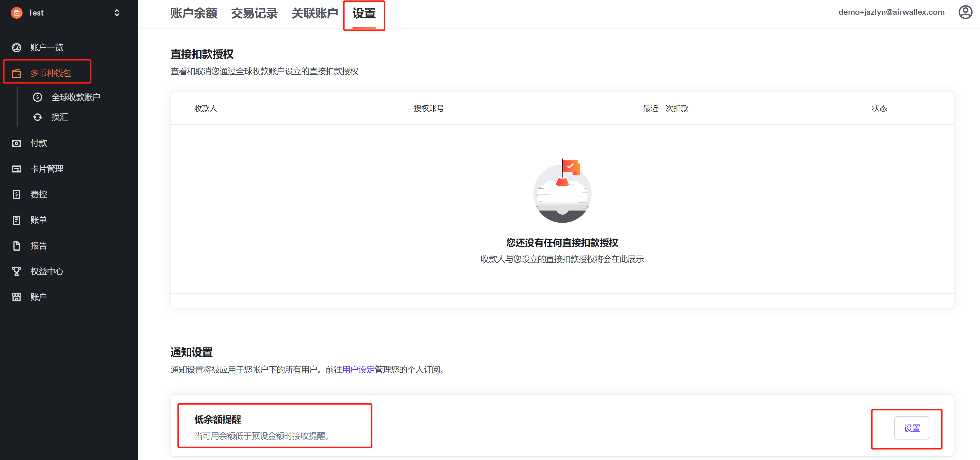Expand the Test account switcher arrows
This screenshot has height=460, width=980.
pyautogui.click(x=117, y=13)
